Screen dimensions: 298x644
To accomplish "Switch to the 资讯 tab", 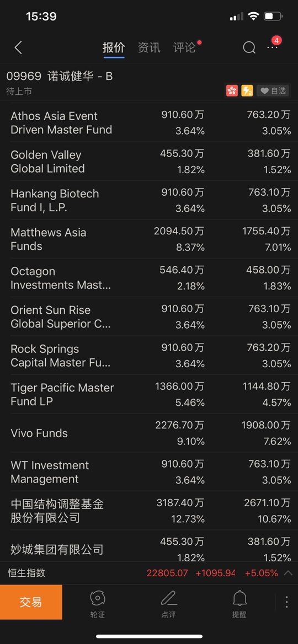I will (149, 47).
